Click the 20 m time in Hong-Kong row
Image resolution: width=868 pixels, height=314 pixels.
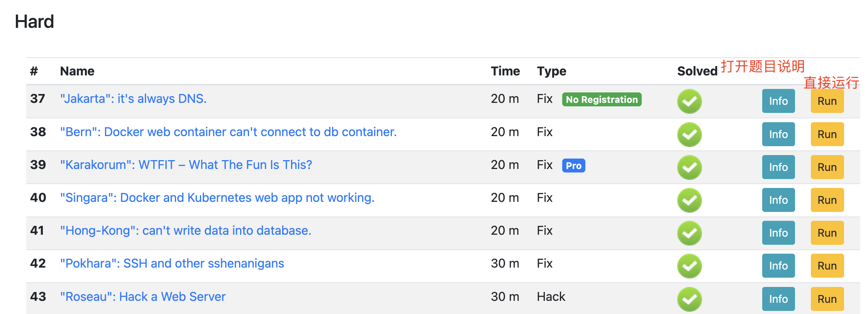[505, 230]
